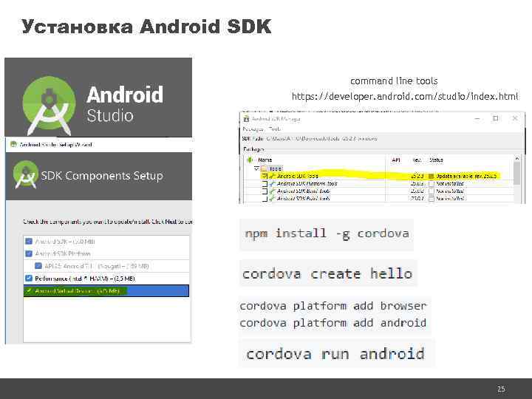The height and width of the screenshot is (399, 532).
Task: Click the 'cordova platform add android' line
Action: tap(332, 323)
